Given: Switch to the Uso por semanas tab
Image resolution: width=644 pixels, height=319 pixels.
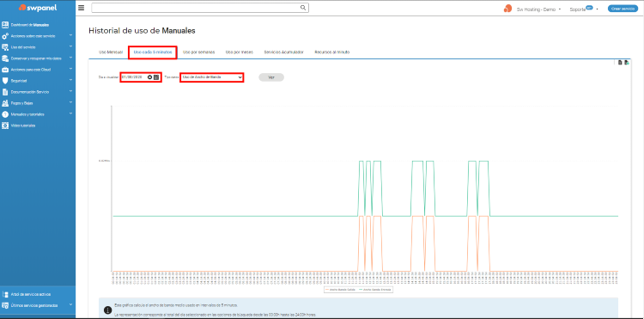Looking at the screenshot, I should (x=199, y=52).
